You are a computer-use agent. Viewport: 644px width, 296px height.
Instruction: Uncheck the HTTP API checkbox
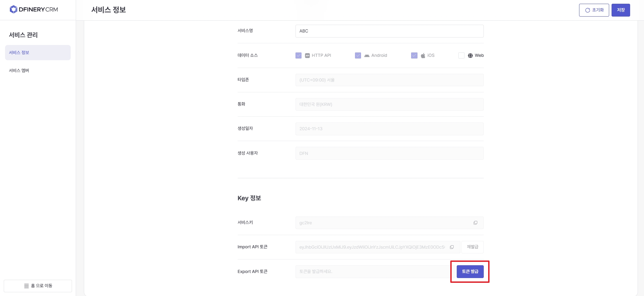coord(299,55)
